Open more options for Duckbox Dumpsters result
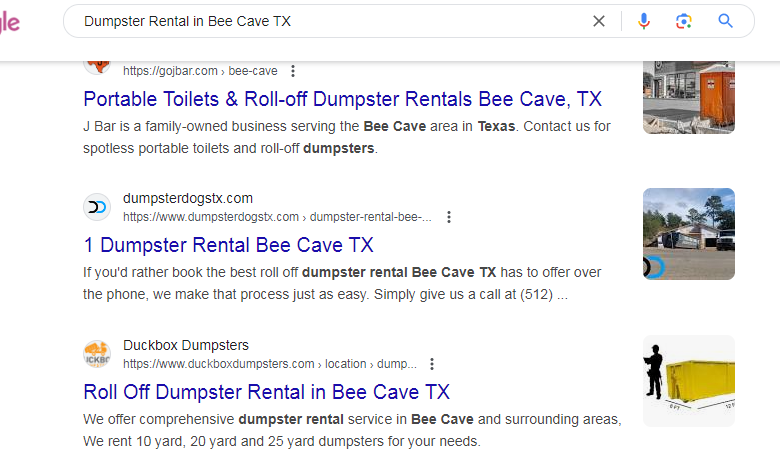 tap(432, 364)
